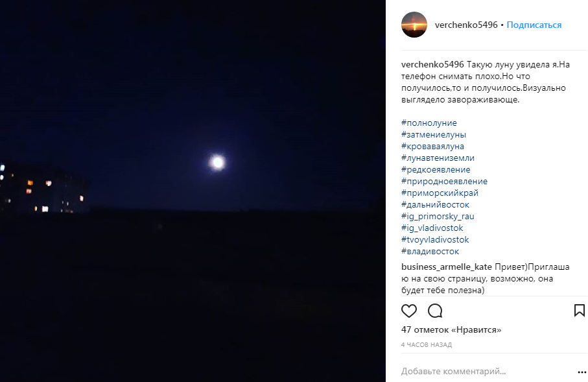
Task: Open hashtag #владивосток
Action: point(430,251)
